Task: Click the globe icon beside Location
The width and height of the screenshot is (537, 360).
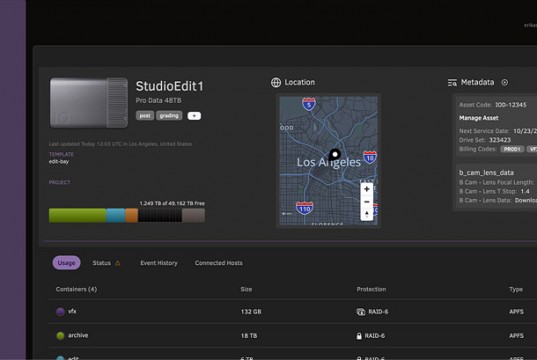Action: (276, 83)
